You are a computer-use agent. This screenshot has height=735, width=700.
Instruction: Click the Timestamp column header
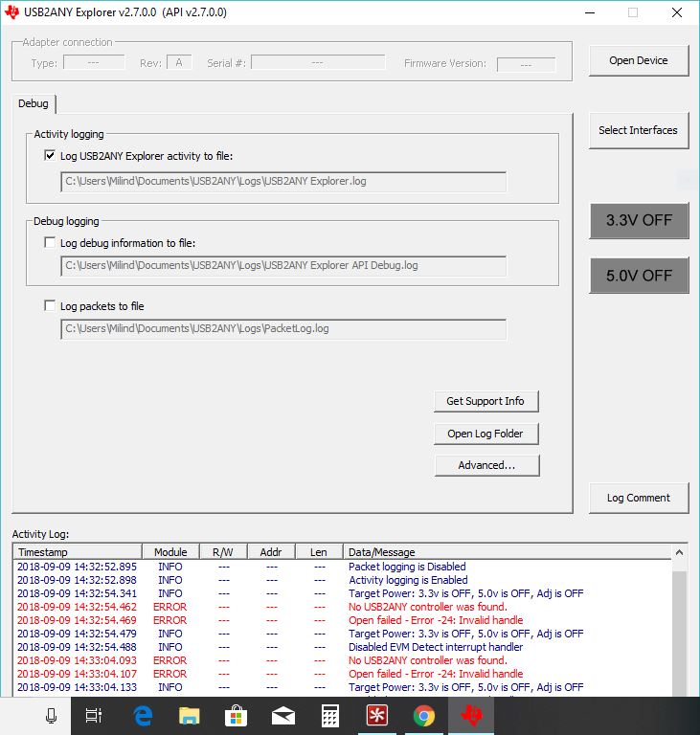pyautogui.click(x=78, y=551)
